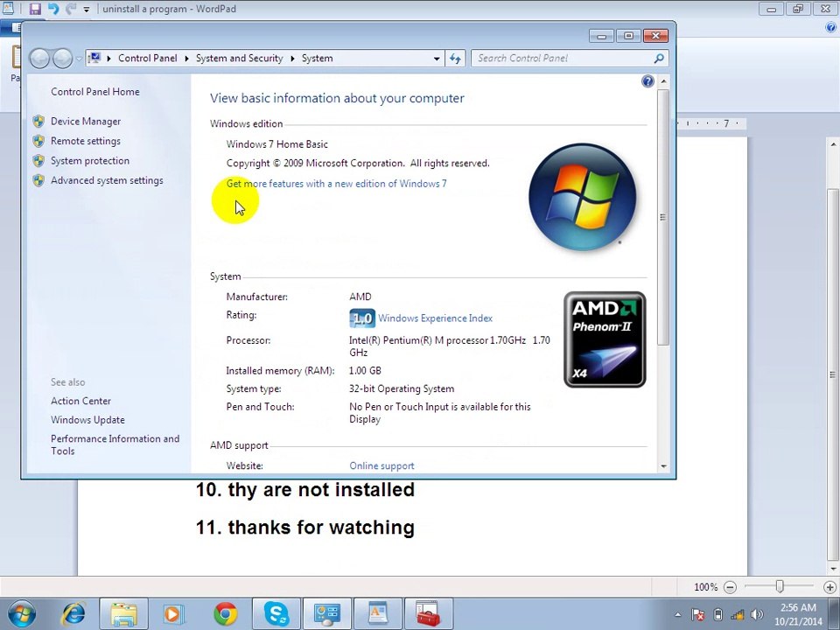Open Action Center under See also
840x630 pixels.
pos(80,402)
